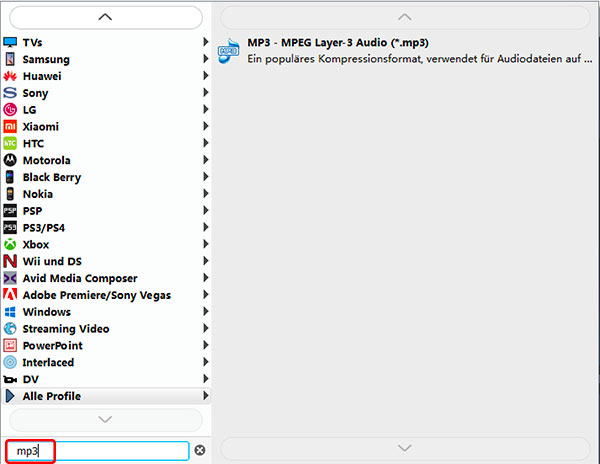Click the Streaming Video globe icon

(10, 329)
